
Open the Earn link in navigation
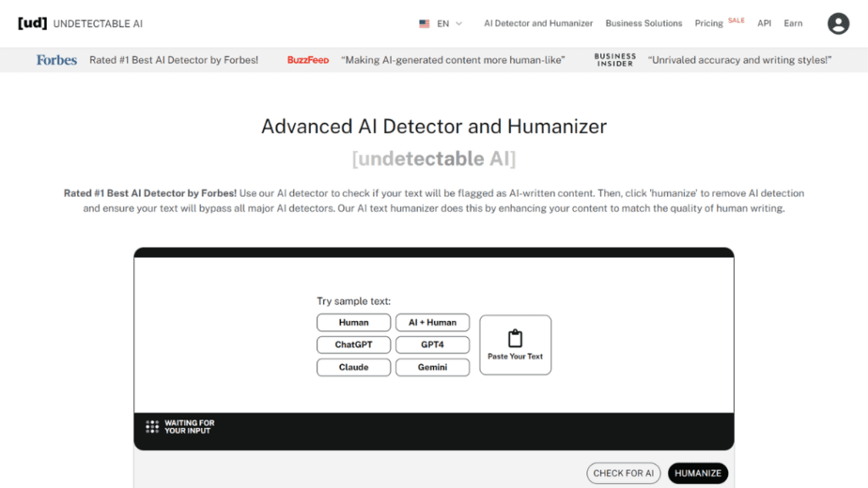793,24
